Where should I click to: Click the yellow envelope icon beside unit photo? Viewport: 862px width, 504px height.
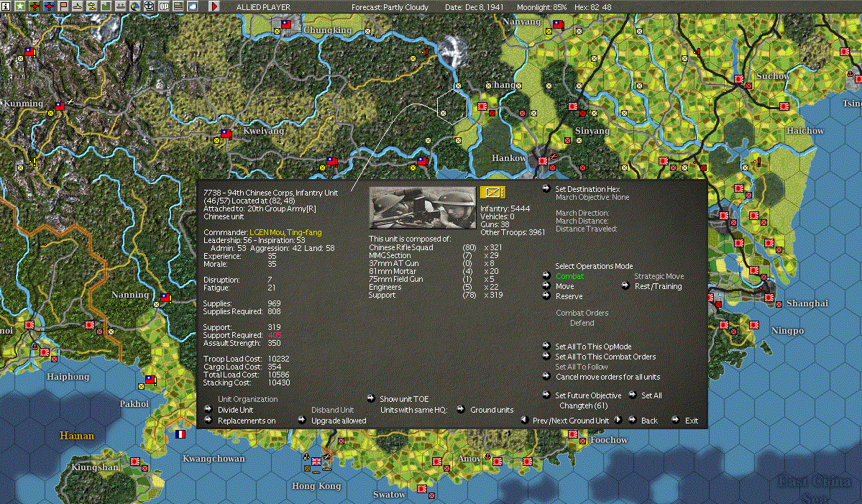tap(492, 193)
